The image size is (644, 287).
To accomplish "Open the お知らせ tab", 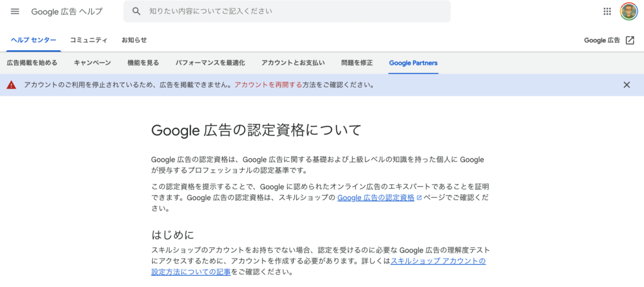I will [134, 40].
